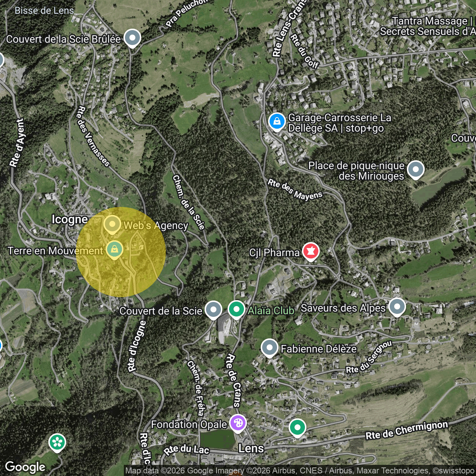
Task: Open the green Alaïa Club marker
Action: click(237, 310)
